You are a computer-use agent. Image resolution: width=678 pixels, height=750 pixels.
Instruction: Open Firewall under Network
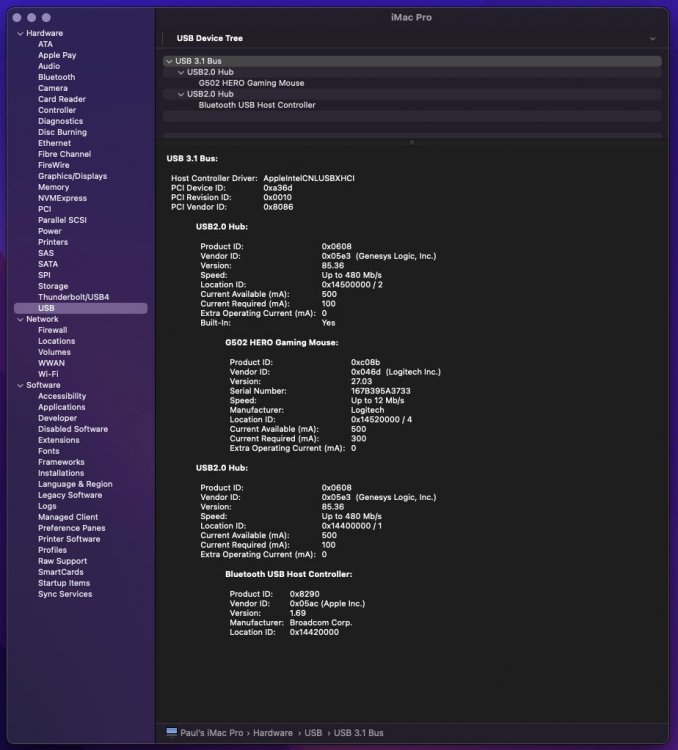click(53, 331)
